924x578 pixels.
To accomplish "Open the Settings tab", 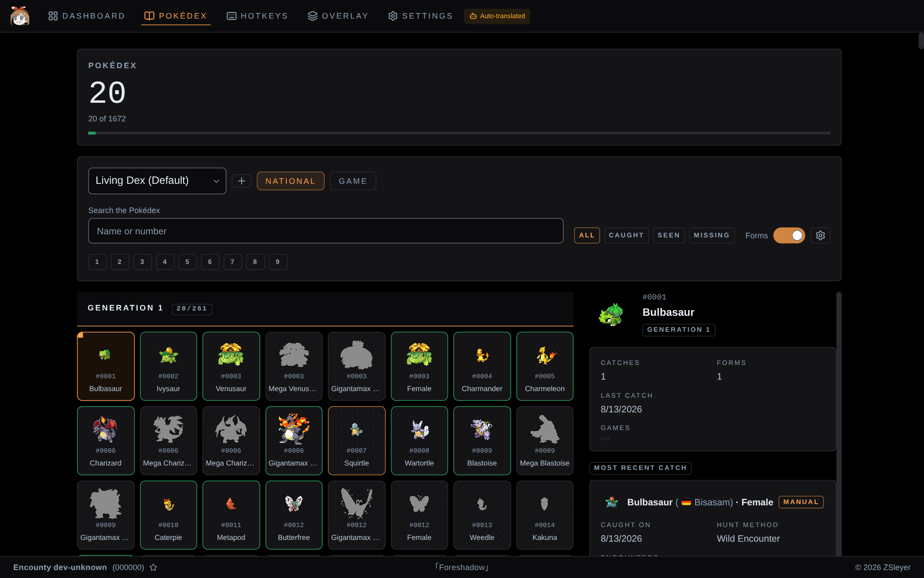I will (x=420, y=16).
